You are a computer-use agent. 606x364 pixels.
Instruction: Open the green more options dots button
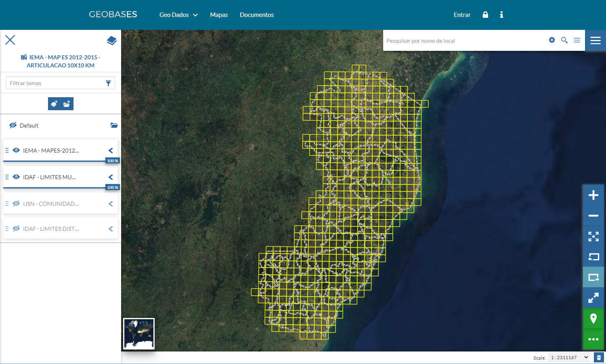point(593,339)
